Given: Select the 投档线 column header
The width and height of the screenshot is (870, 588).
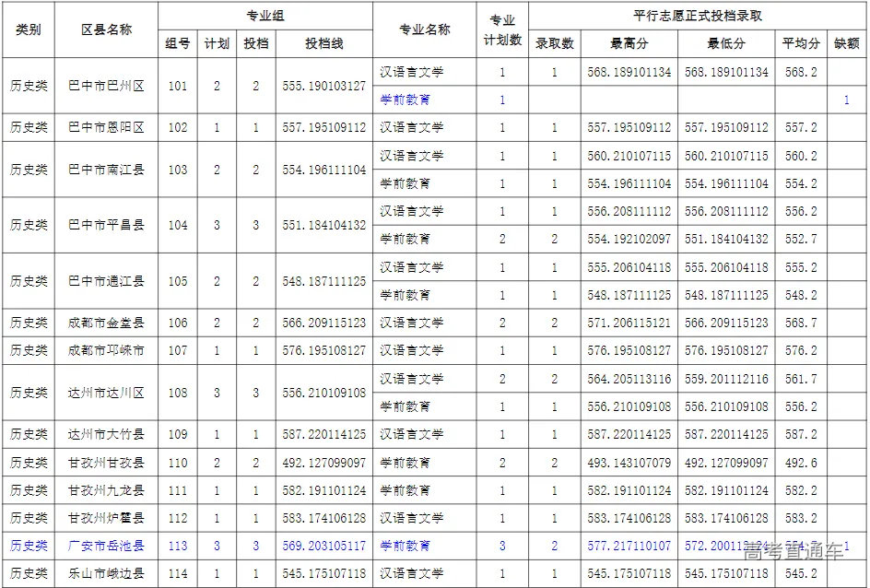Looking at the screenshot, I should tap(324, 43).
